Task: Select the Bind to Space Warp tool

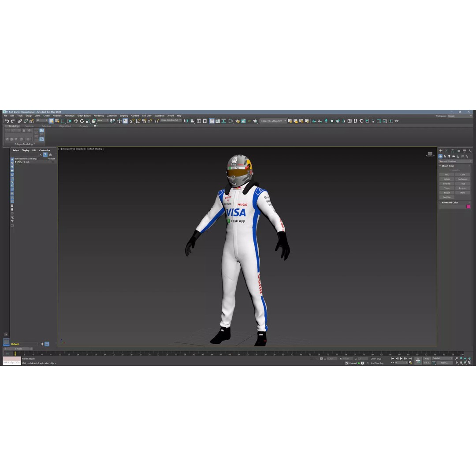Action: 32,121
